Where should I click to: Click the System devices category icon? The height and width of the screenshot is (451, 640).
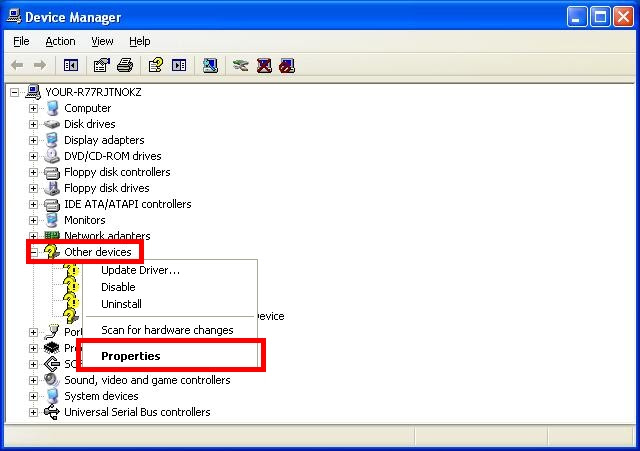click(x=52, y=396)
